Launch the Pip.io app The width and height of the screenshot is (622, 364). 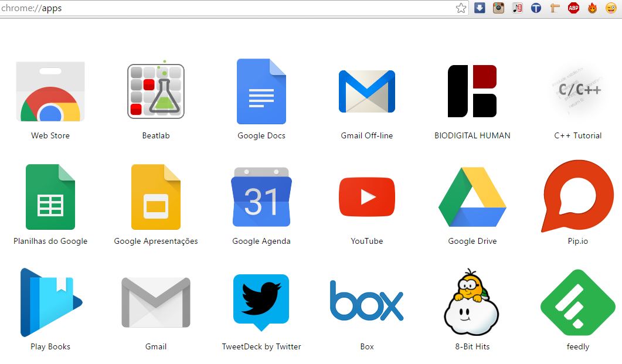(578, 196)
